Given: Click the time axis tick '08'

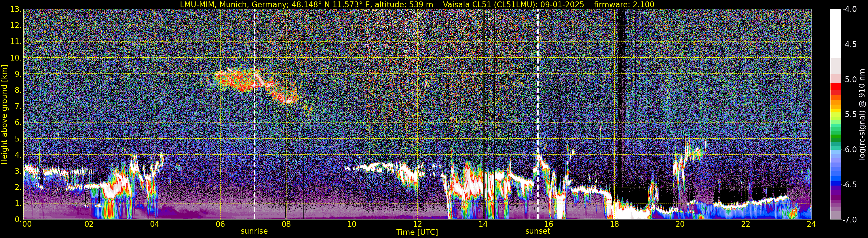Looking at the screenshot, I should (x=286, y=224).
